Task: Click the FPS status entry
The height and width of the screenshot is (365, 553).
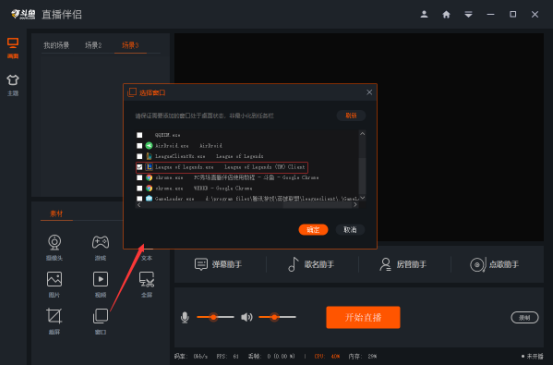Action: [227, 357]
